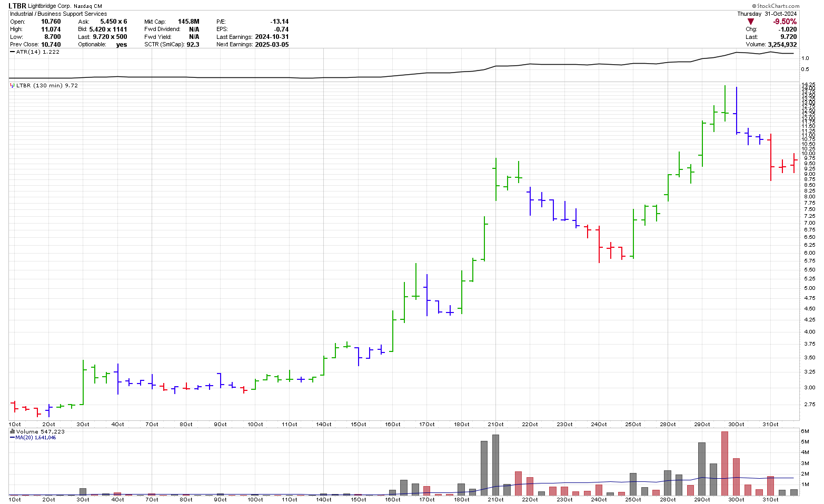Click the blue line marker beside MA(20)
This screenshot has height=504, width=824.
[x=12, y=438]
